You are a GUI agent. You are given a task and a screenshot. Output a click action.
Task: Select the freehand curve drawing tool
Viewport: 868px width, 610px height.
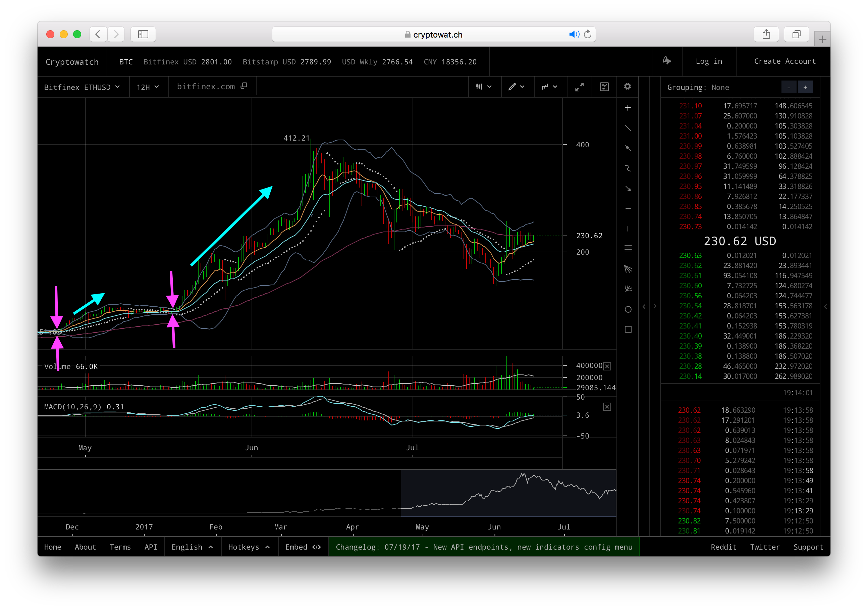pyautogui.click(x=628, y=168)
